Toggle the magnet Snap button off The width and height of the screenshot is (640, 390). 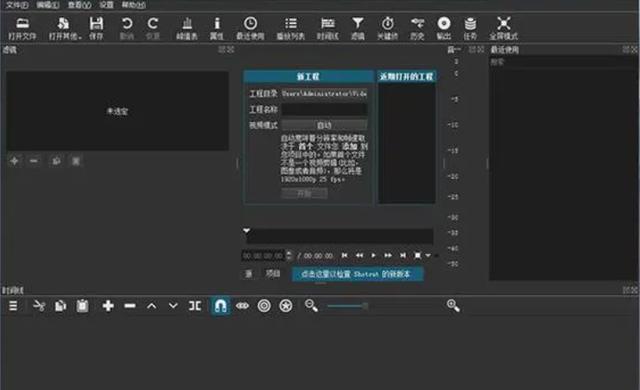coord(220,306)
